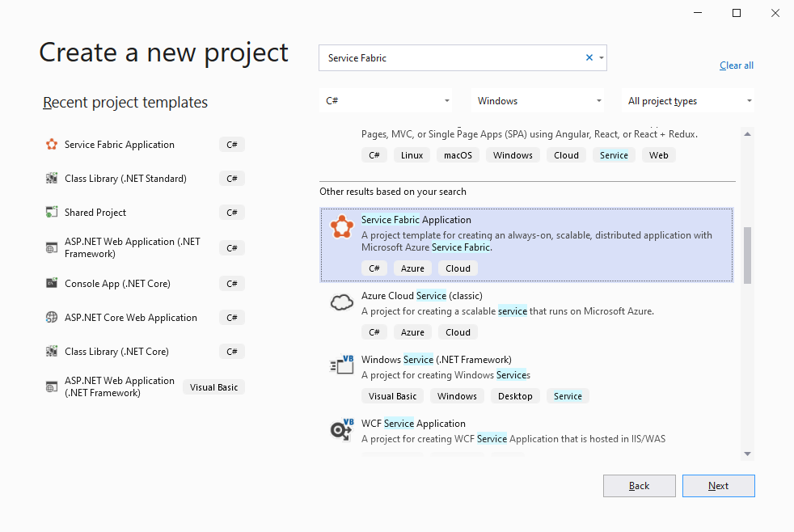Screen dimensions: 794x532
Task: Open the search history dropdown arrow
Action: [x=601, y=57]
